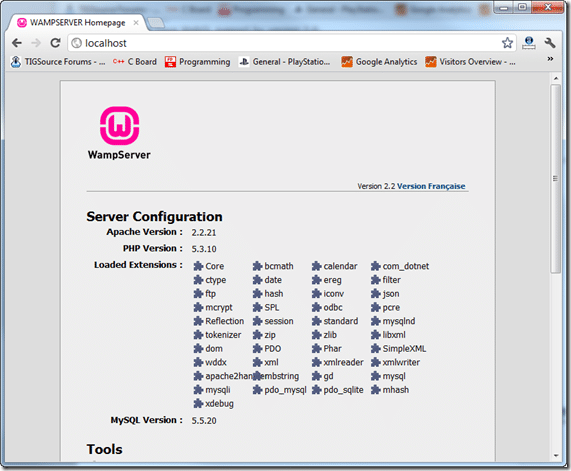The height and width of the screenshot is (471, 571).
Task: Click the Core extension puzzle icon
Action: coord(198,266)
